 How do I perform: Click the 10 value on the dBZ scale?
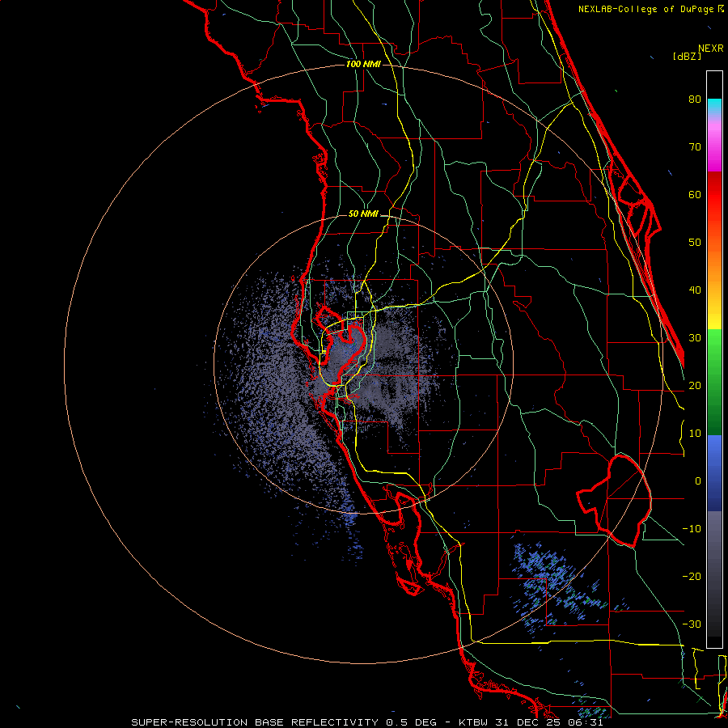(695, 434)
